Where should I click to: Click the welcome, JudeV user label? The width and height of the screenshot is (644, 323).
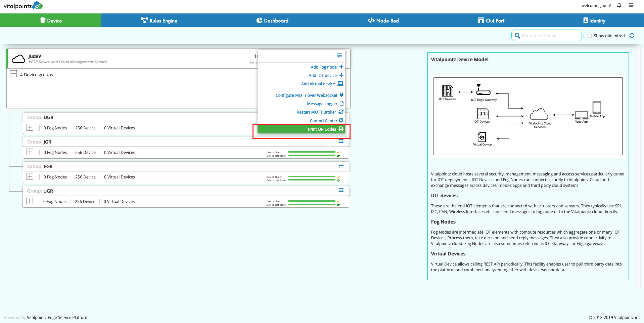pyautogui.click(x=596, y=5)
